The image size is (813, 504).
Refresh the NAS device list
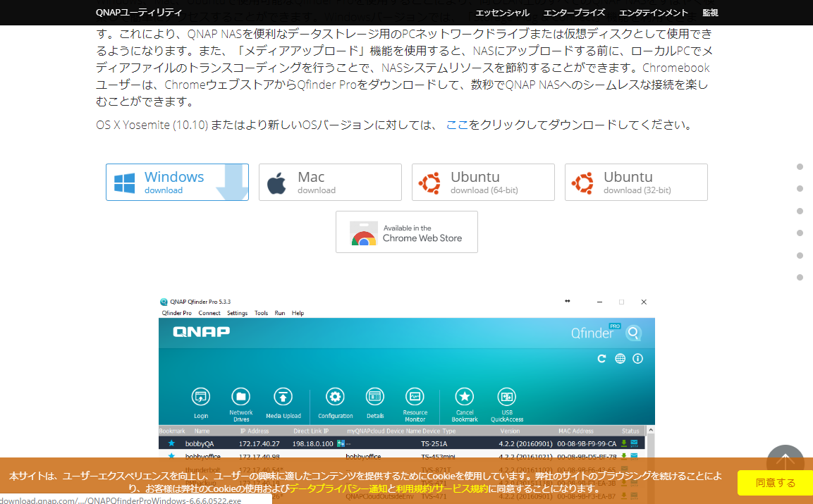(601, 358)
